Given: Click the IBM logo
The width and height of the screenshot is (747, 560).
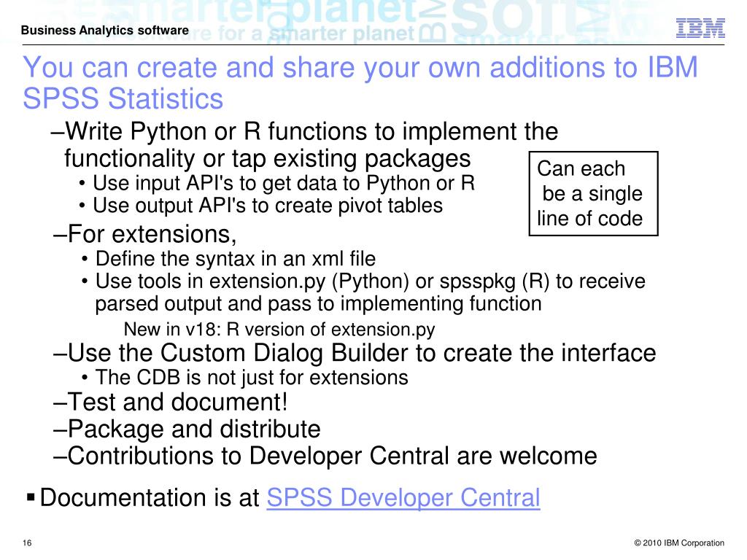Looking at the screenshot, I should [x=700, y=28].
